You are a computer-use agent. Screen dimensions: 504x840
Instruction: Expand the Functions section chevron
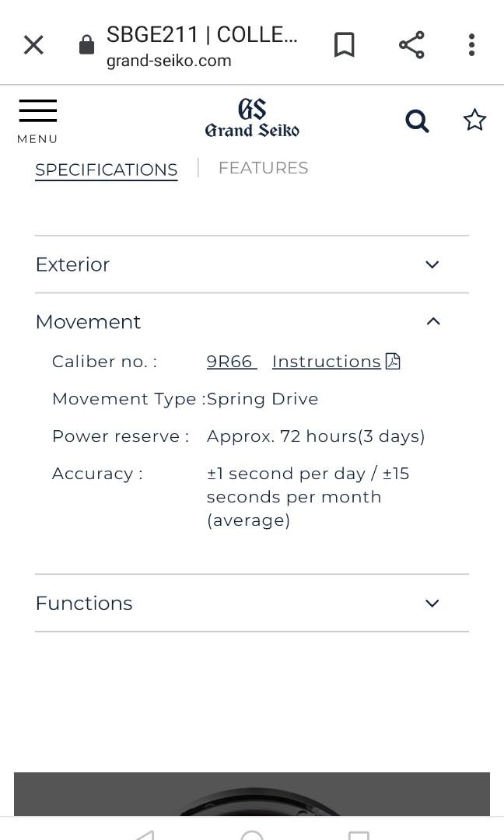(432, 604)
